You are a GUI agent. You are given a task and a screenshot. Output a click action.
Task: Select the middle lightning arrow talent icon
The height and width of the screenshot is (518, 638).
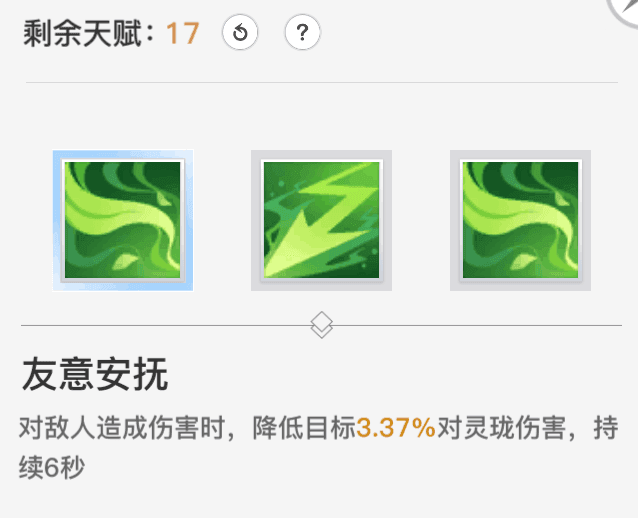[x=321, y=220]
